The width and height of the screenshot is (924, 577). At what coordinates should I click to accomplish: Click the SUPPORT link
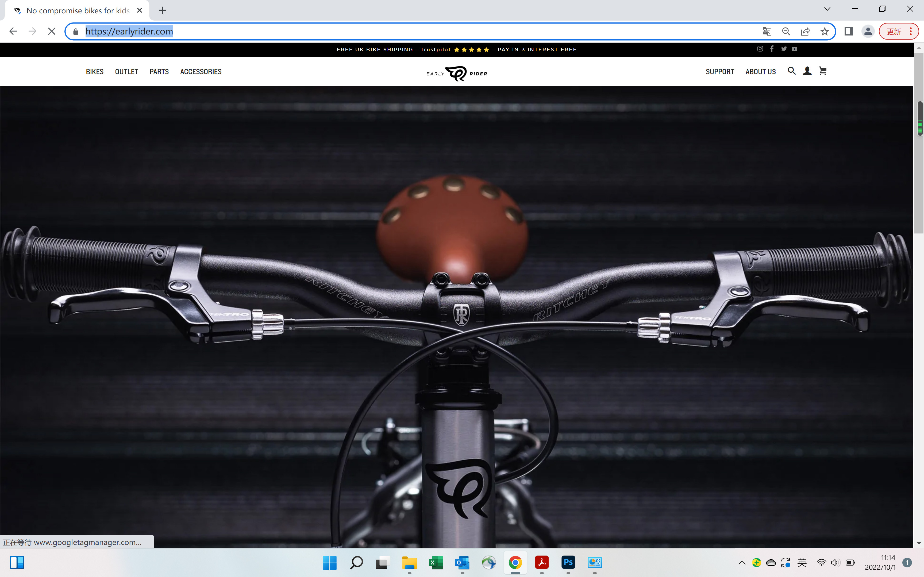point(719,72)
